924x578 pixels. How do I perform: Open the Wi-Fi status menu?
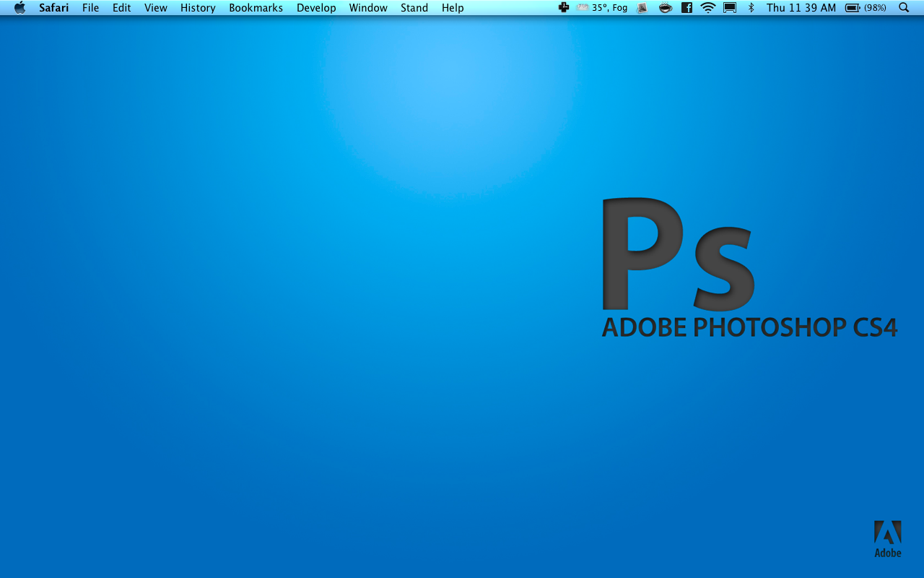click(x=708, y=8)
